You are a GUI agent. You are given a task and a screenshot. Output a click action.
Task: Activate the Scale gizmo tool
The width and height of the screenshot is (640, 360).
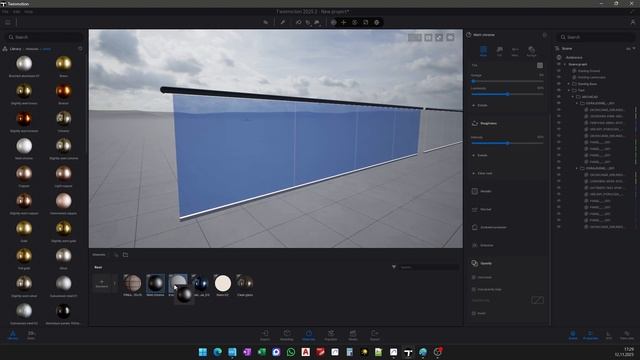(x=366, y=22)
